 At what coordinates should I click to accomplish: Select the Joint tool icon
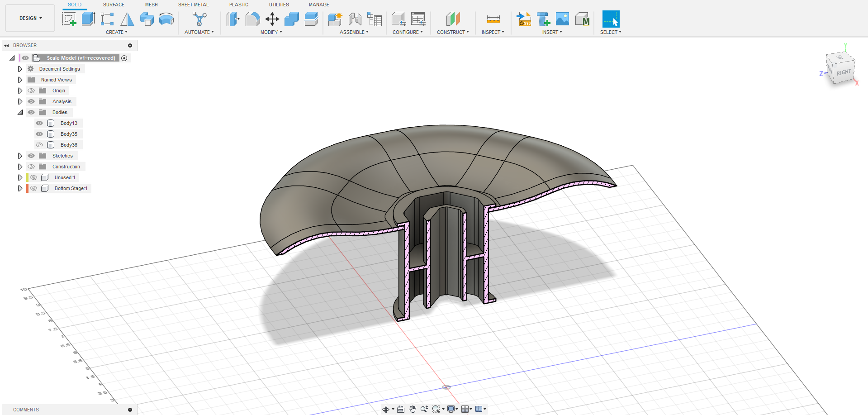click(355, 19)
